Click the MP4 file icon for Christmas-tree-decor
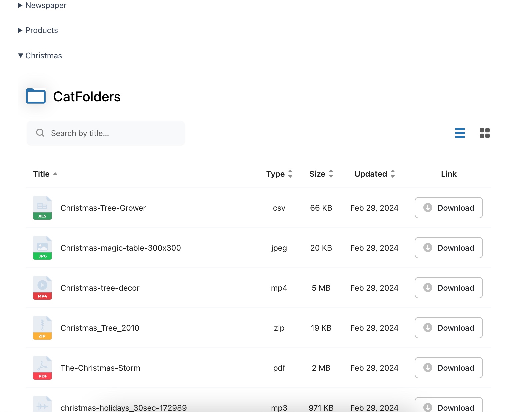This screenshot has width=532, height=412. point(42,288)
